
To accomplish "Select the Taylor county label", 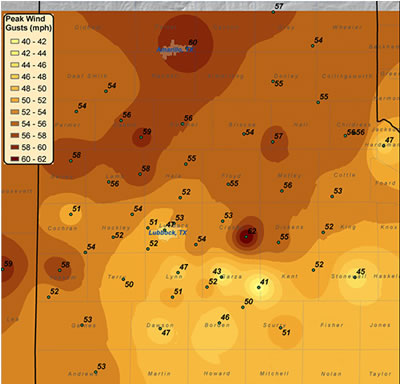I will tap(380, 374).
